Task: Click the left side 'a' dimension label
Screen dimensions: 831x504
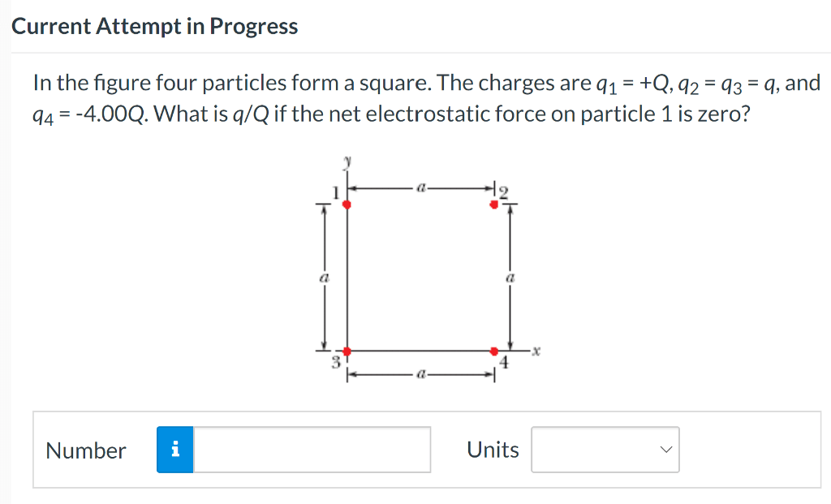Action: click(323, 277)
